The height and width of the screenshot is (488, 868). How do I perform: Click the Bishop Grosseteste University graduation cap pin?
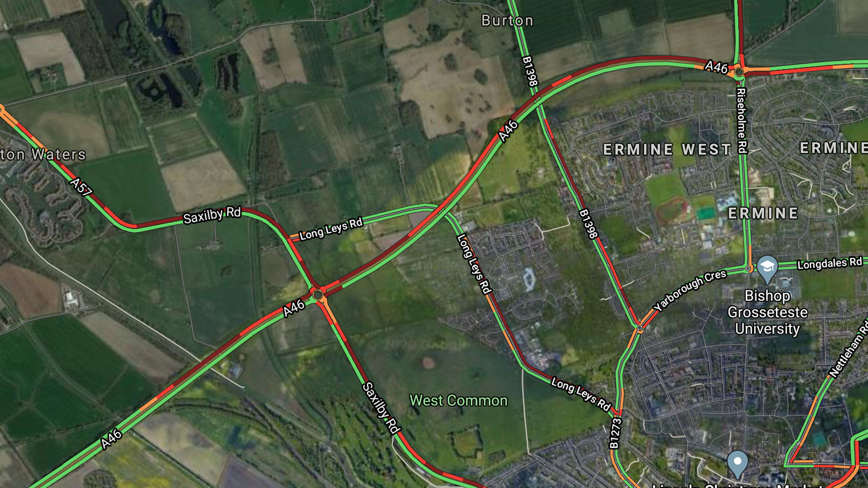tap(767, 268)
